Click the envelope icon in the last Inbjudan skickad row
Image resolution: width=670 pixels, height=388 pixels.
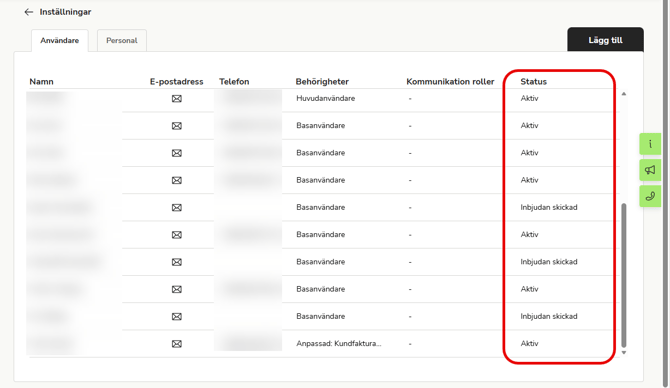pyautogui.click(x=176, y=317)
